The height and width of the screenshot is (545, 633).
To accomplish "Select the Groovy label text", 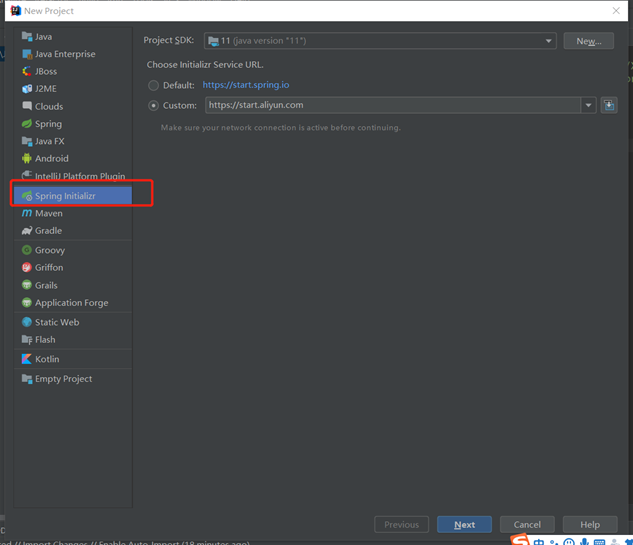I will 50,250.
